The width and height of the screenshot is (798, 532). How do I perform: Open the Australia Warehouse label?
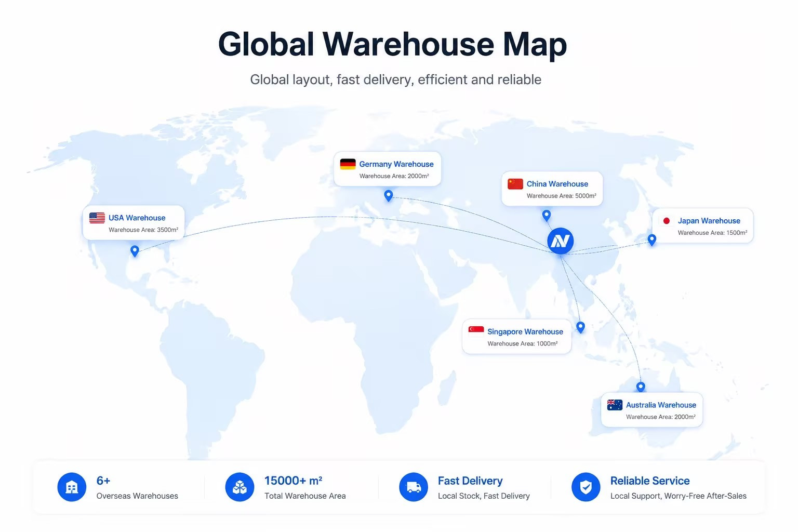point(661,405)
